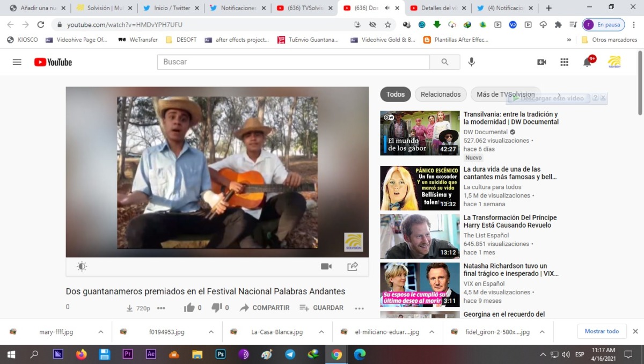Click the camera icon under the video

[x=326, y=266]
